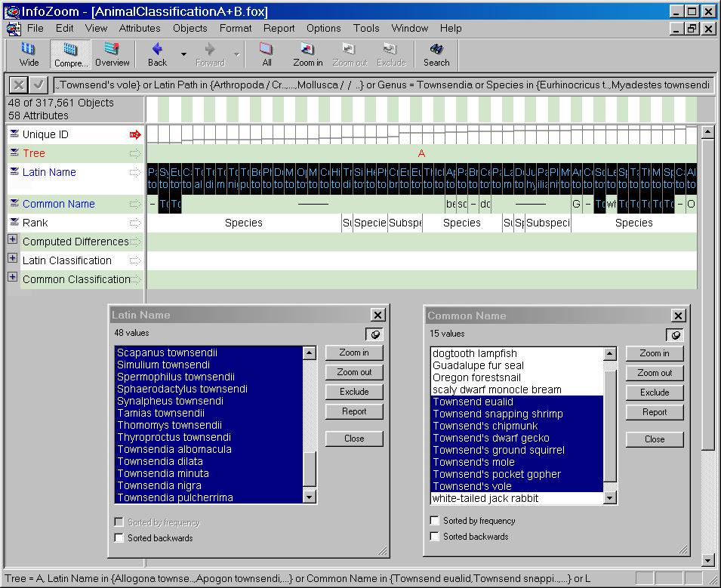The height and width of the screenshot is (588, 721).
Task: Open the Attributes menu
Action: click(x=140, y=28)
